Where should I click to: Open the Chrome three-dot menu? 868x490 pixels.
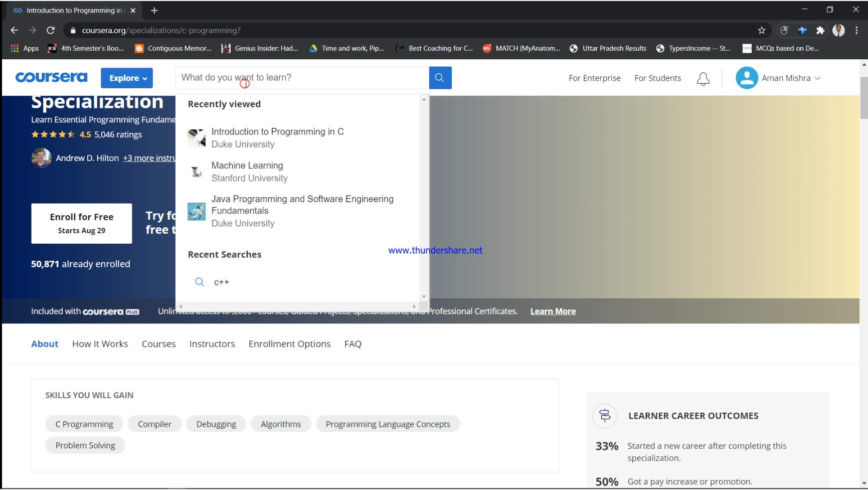pyautogui.click(x=856, y=31)
